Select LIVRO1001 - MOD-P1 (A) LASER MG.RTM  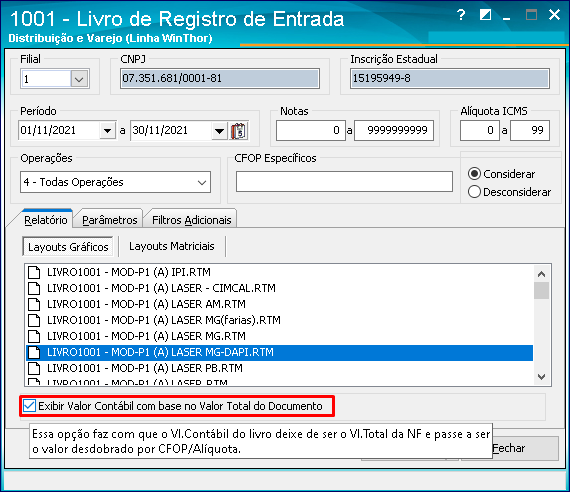279,336
